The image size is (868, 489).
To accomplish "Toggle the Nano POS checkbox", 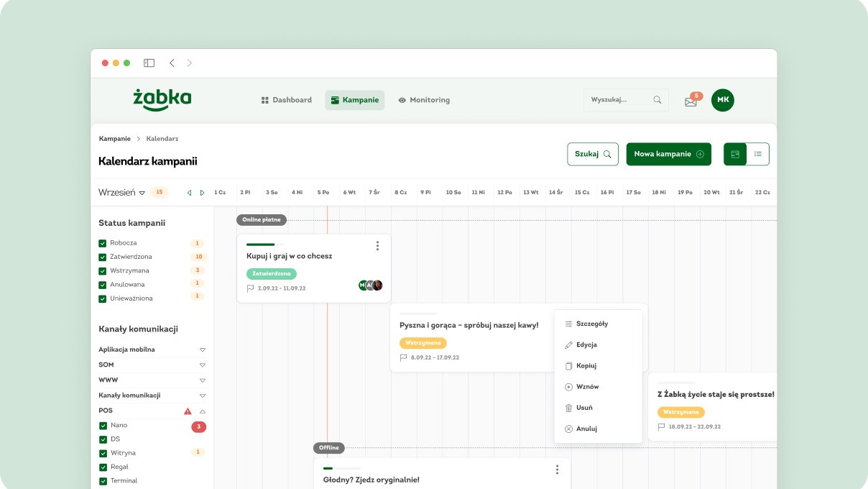I will pyautogui.click(x=103, y=426).
